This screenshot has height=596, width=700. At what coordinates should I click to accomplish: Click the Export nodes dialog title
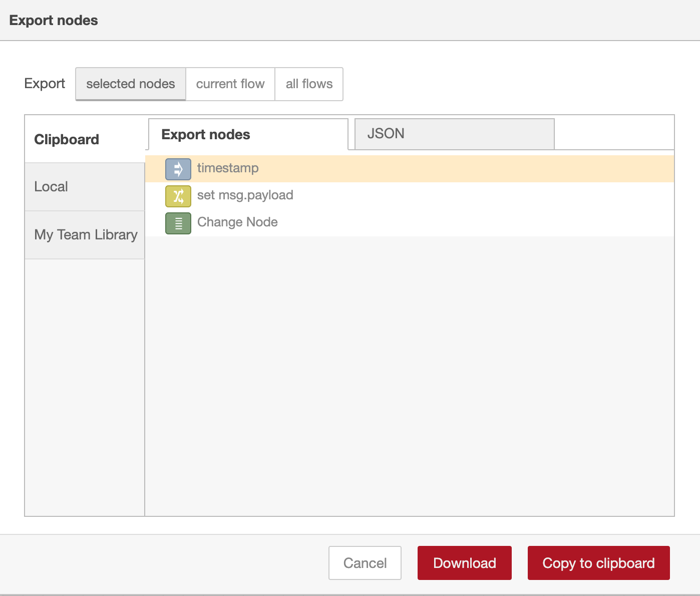(x=53, y=20)
